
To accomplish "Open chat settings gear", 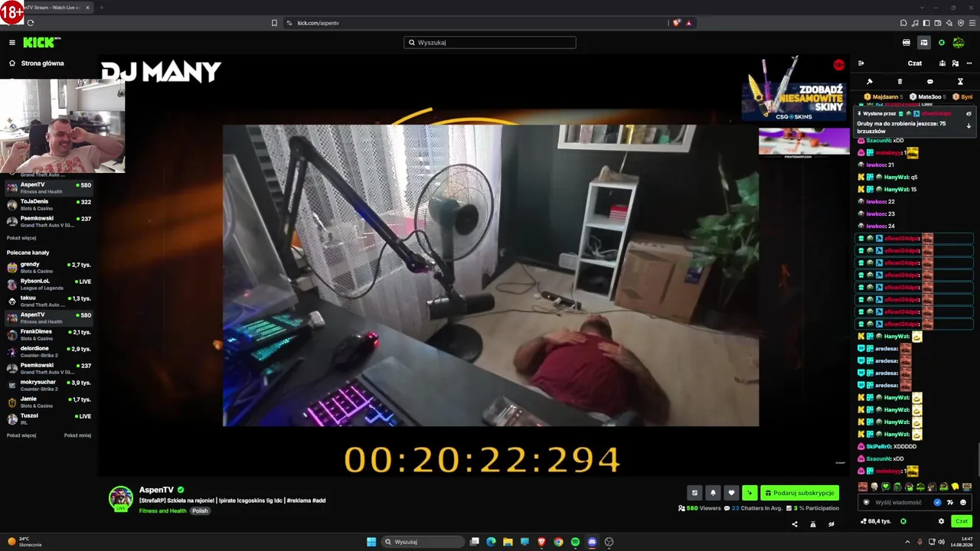I will pyautogui.click(x=941, y=521).
